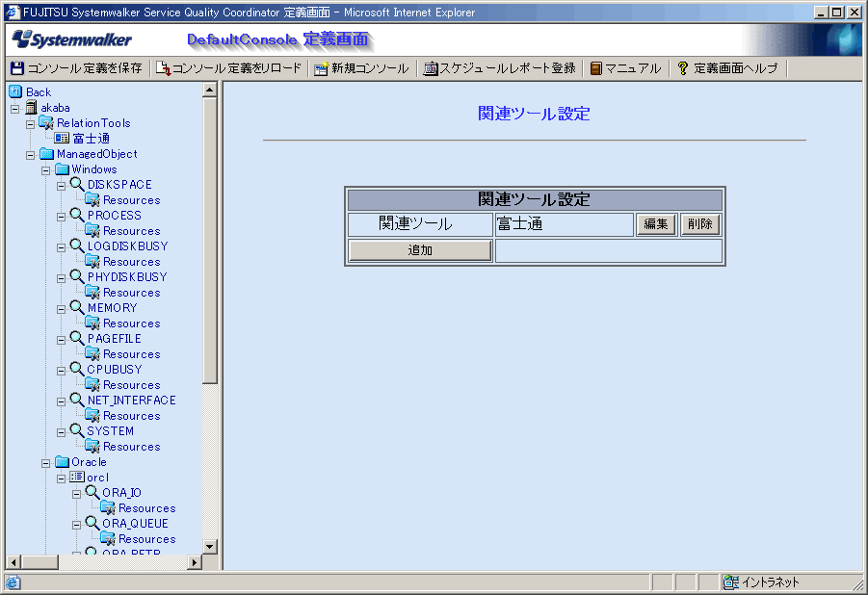Collapse the ManagedObject node
The image size is (868, 595).
tap(31, 155)
